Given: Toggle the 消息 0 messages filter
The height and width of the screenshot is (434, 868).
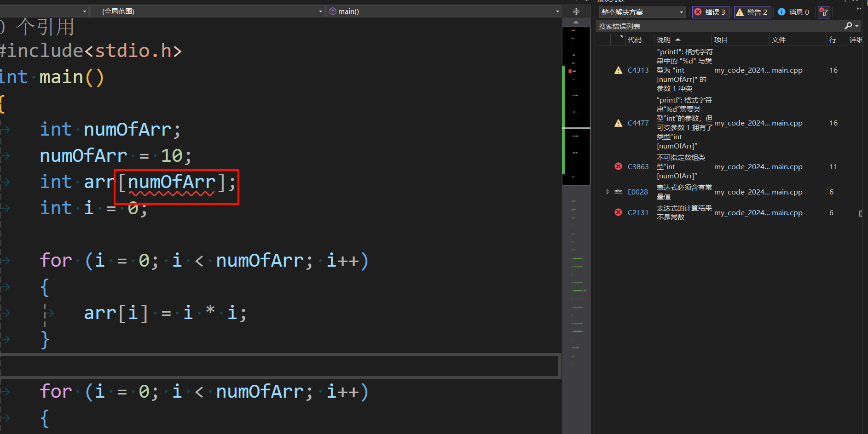Looking at the screenshot, I should [x=793, y=12].
